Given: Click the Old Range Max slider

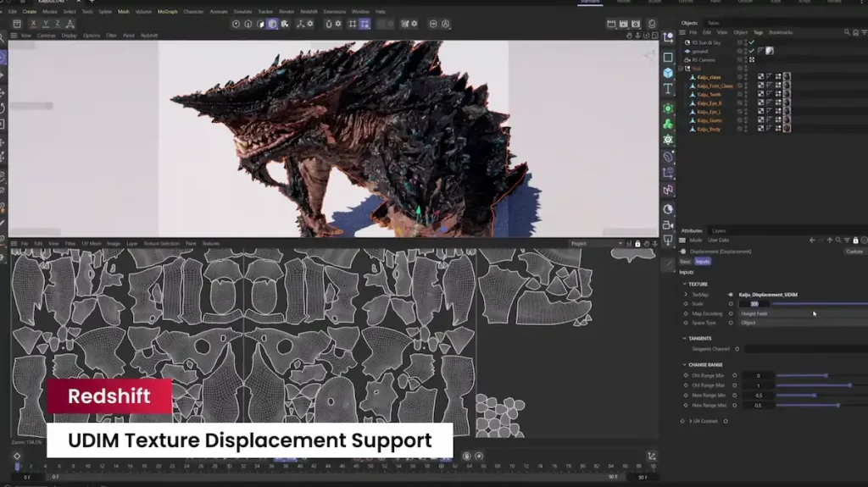Looking at the screenshot, I should tap(814, 385).
